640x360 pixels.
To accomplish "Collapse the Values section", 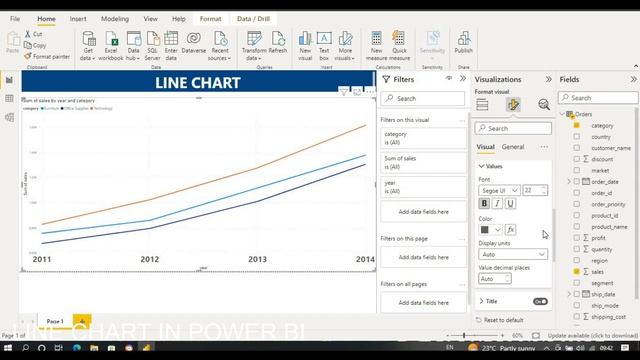I will [481, 166].
